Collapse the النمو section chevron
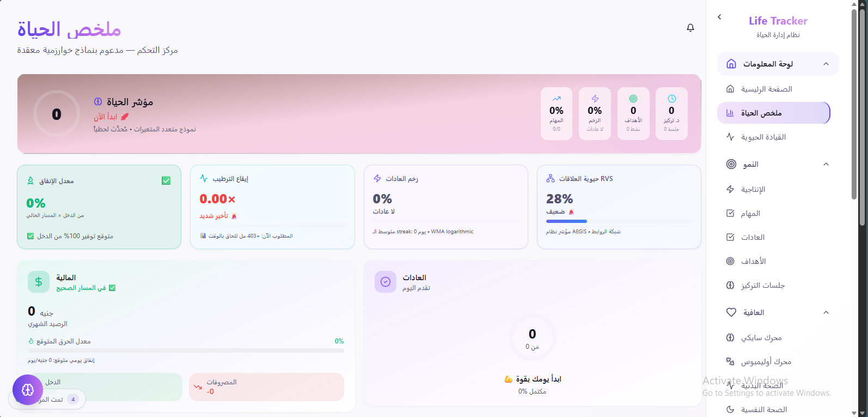Image resolution: width=868 pixels, height=417 pixels. click(x=826, y=164)
